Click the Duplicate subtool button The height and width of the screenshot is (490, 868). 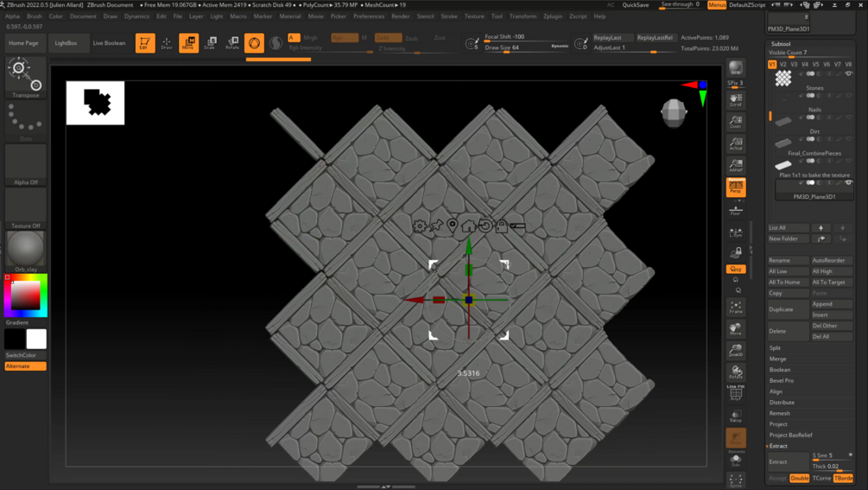[789, 309]
